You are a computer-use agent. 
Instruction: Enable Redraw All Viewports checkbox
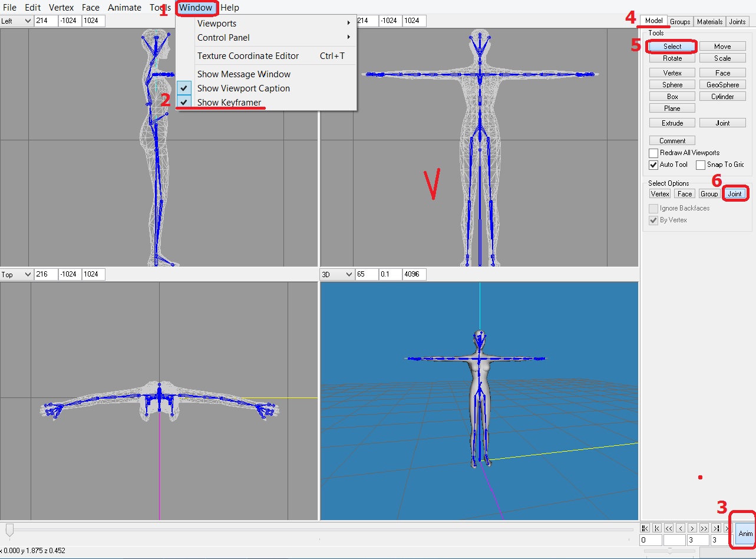point(653,153)
